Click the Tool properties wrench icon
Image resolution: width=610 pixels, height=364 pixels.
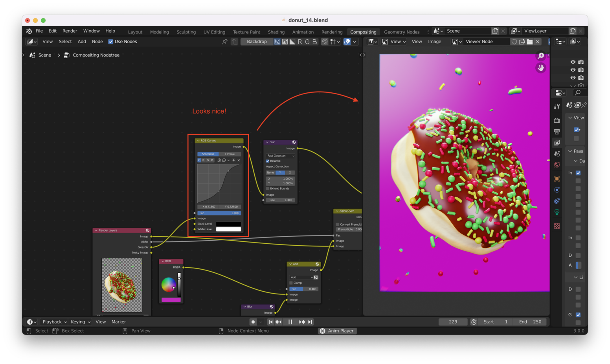557,107
